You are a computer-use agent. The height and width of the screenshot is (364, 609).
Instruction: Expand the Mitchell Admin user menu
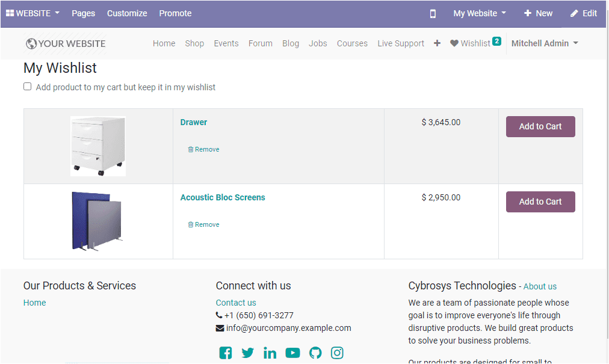click(544, 43)
